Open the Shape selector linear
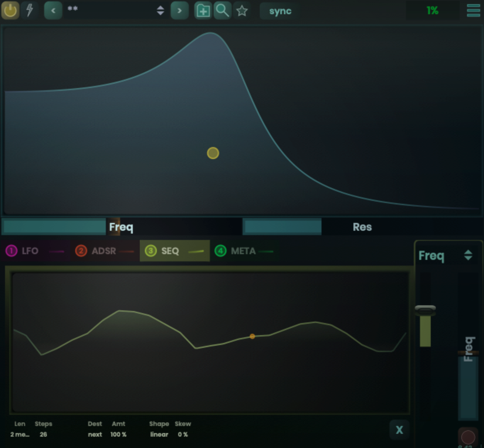 (159, 435)
